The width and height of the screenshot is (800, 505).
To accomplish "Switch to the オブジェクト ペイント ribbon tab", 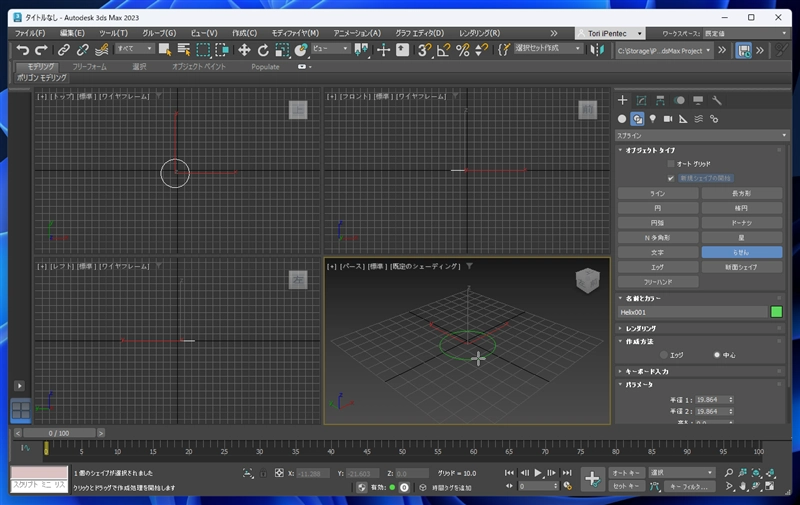I will point(198,67).
